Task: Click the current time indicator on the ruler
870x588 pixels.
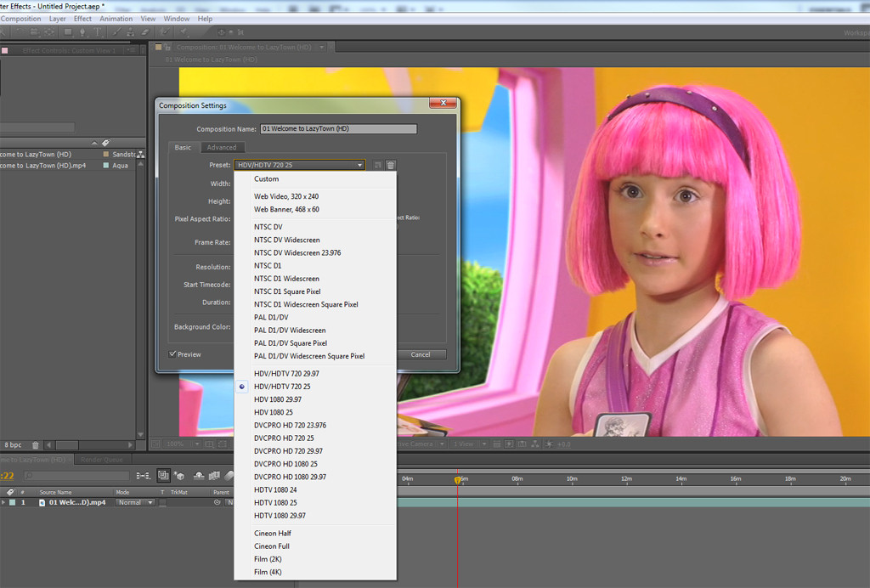Action: coord(457,479)
